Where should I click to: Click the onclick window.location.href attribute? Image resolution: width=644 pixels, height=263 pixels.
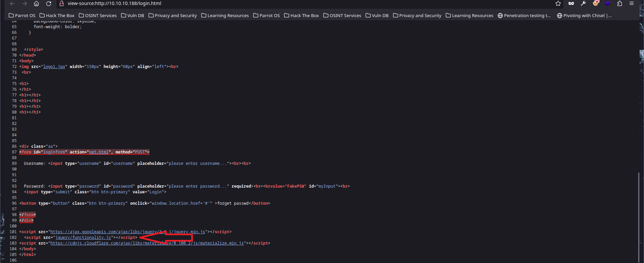171,203
